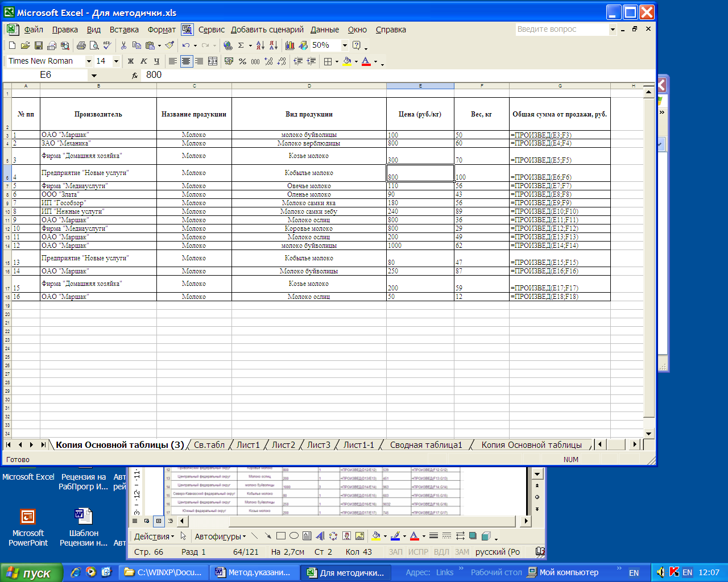The width and height of the screenshot is (728, 582).
Task: Click the Print icon in Excel toolbar
Action: pyautogui.click(x=81, y=45)
